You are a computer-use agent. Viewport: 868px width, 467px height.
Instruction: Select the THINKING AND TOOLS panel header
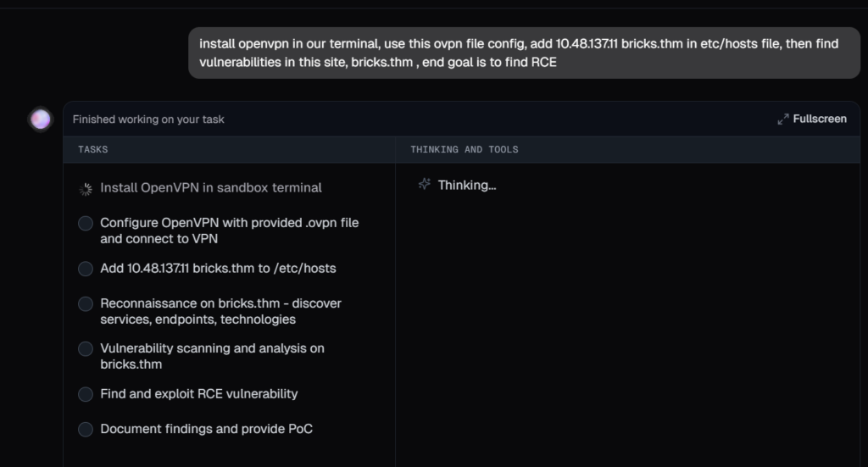tap(464, 150)
